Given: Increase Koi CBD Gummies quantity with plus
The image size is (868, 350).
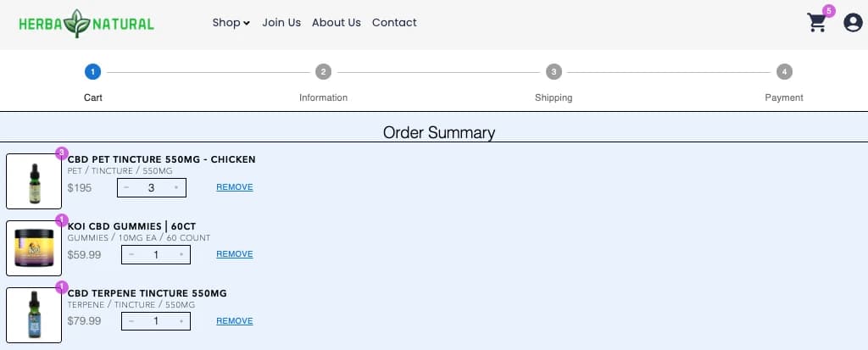Looking at the screenshot, I should point(181,254).
